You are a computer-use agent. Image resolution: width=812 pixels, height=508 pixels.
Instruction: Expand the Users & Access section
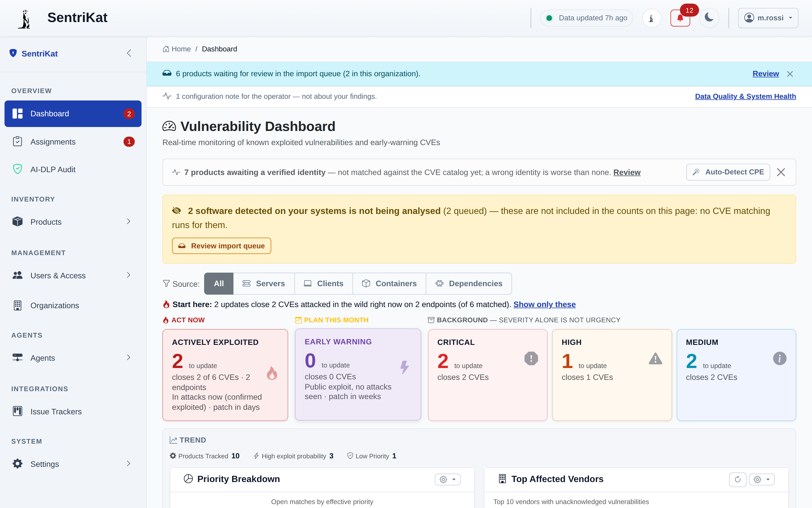[x=73, y=275]
